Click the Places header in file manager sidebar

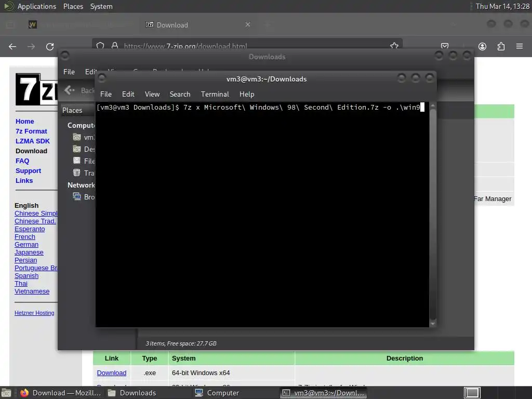tap(72, 110)
